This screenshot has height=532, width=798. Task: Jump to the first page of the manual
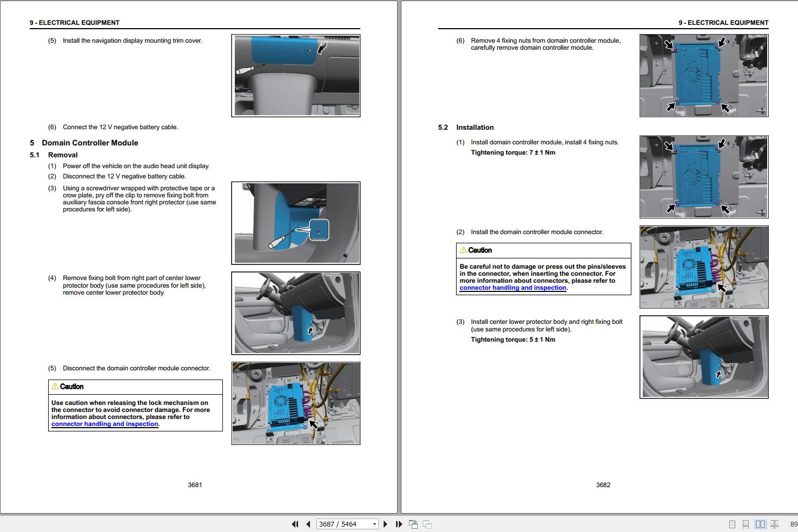[x=295, y=524]
